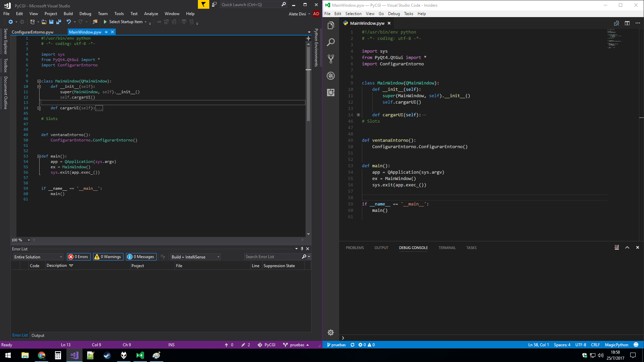Switch to VS Code TERMINAL tab
This screenshot has height=362, width=644.
447,248
